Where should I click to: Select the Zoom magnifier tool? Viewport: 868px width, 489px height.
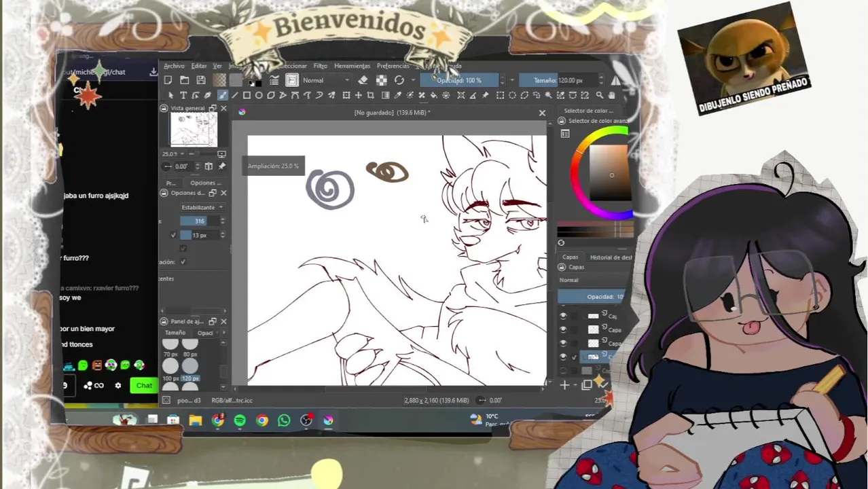click(599, 95)
